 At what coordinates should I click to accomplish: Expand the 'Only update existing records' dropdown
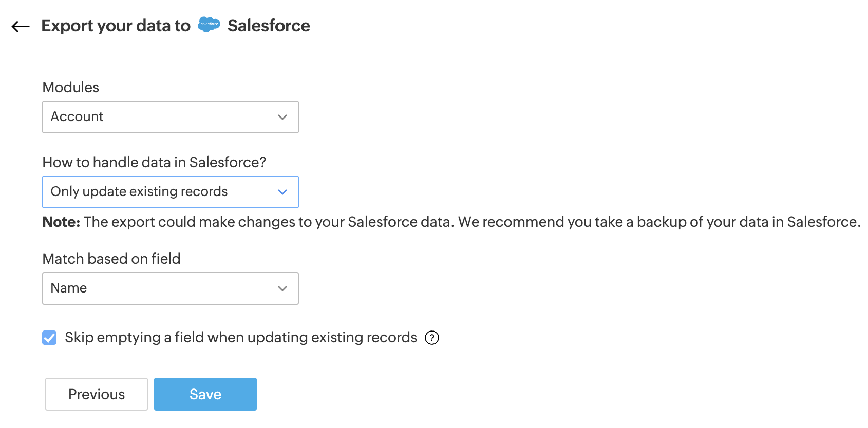tap(170, 192)
